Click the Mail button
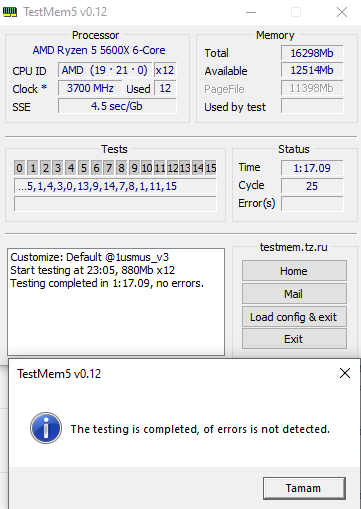 coord(294,294)
